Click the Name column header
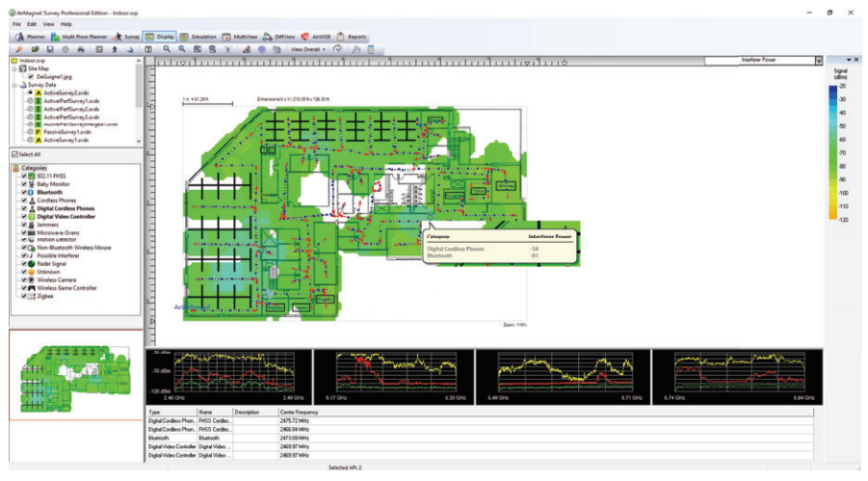This screenshot has height=481, width=868. (x=214, y=413)
